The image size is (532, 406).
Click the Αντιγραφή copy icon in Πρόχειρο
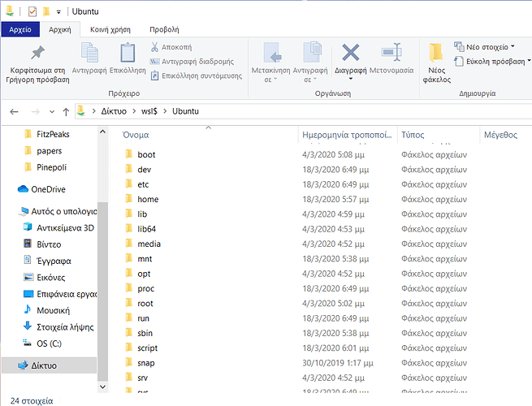pos(89,53)
